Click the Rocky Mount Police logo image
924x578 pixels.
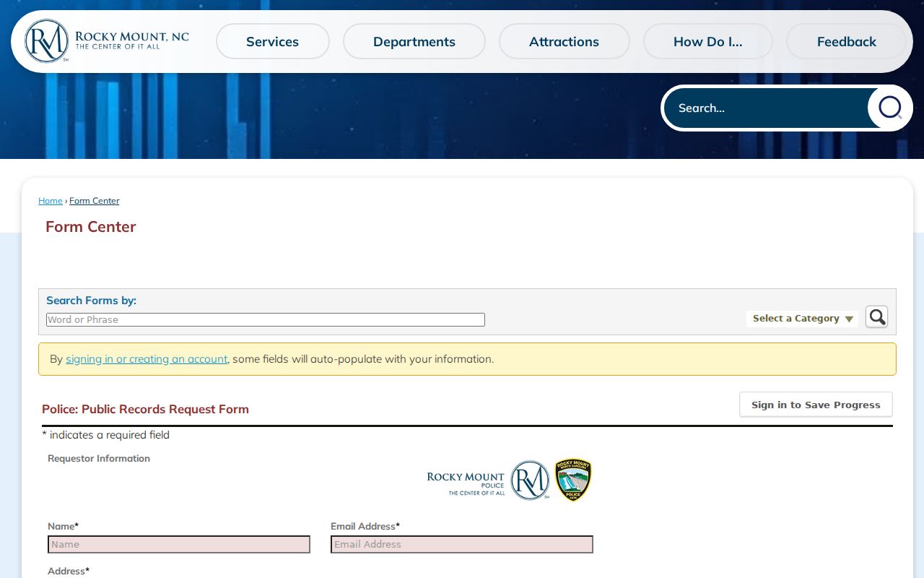pyautogui.click(x=510, y=480)
